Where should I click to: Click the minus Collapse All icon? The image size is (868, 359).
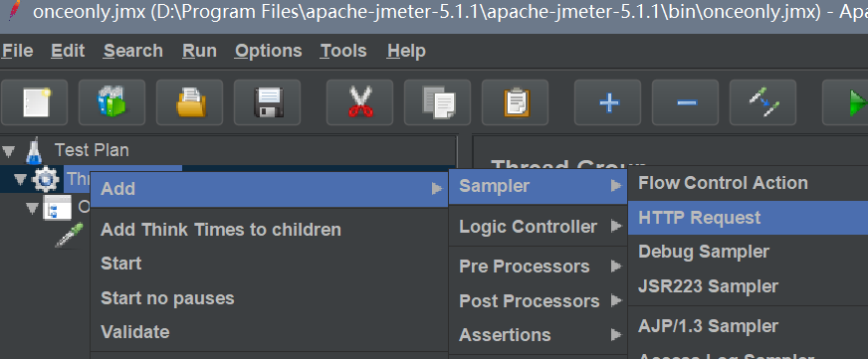685,102
